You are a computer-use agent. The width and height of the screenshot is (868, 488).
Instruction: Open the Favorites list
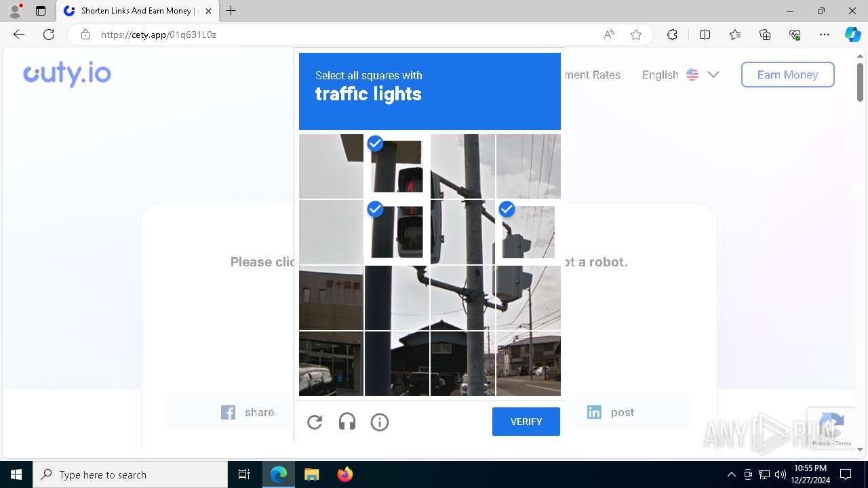pos(735,35)
